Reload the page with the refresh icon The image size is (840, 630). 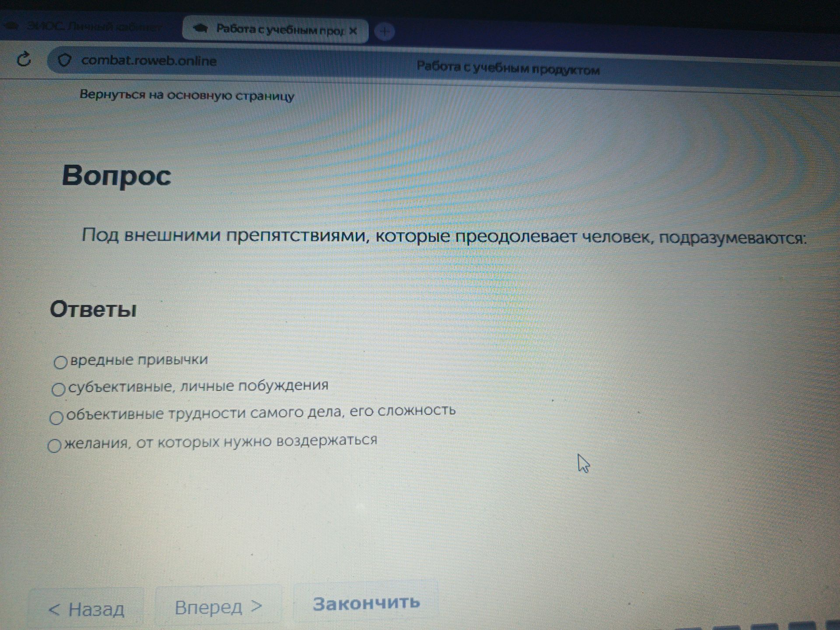(24, 59)
